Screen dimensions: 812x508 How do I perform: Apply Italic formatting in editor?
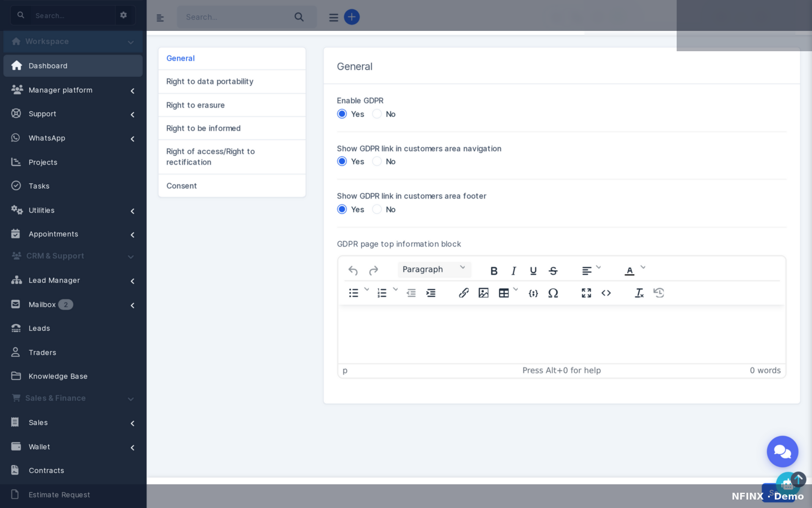coord(513,271)
